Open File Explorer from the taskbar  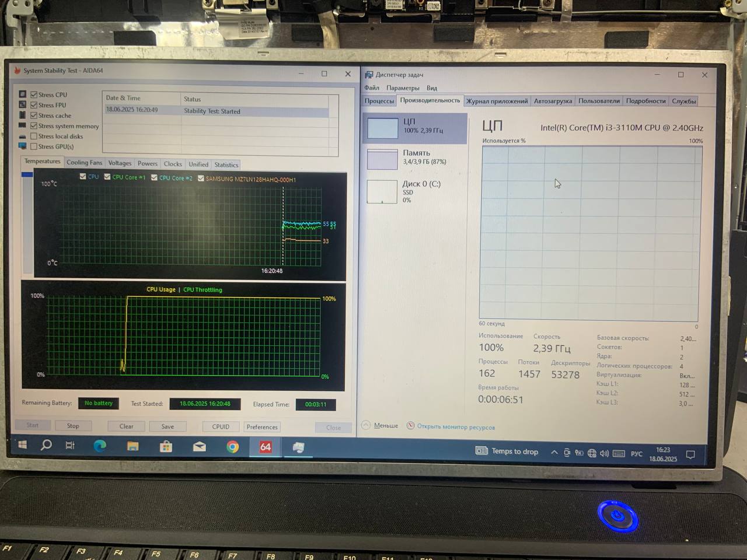coord(133,446)
